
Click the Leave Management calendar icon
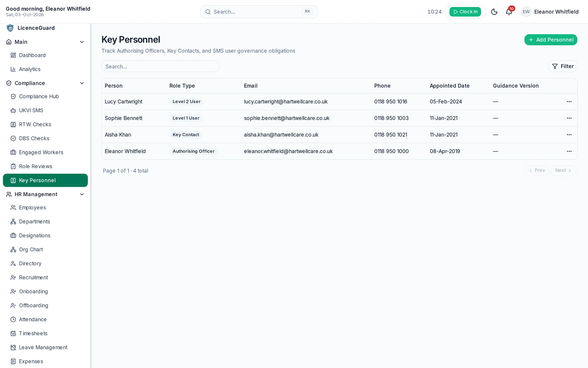(13, 347)
